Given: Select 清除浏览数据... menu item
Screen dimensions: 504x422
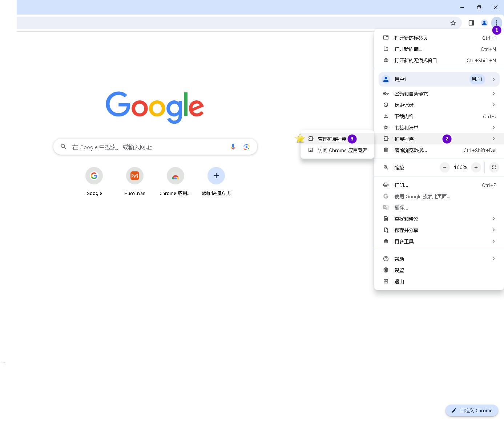Looking at the screenshot, I should 439,150.
